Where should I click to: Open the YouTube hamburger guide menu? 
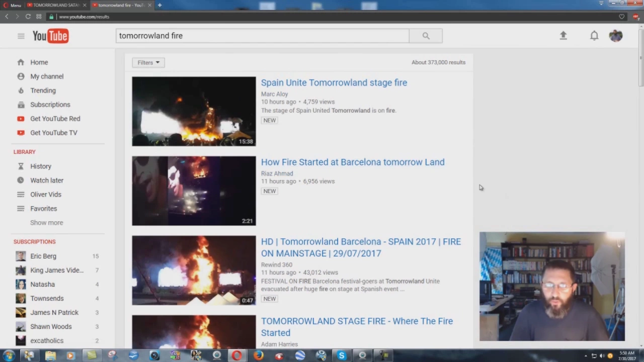[21, 36]
